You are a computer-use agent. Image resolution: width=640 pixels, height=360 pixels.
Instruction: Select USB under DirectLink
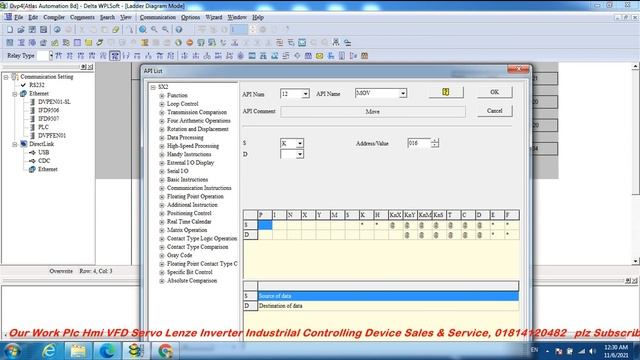[x=43, y=152]
